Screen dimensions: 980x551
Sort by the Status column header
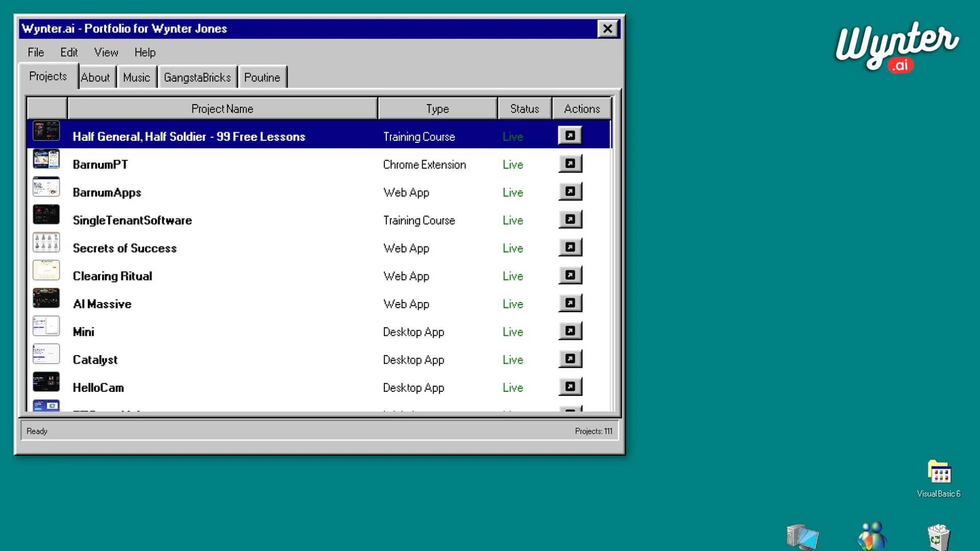[525, 109]
